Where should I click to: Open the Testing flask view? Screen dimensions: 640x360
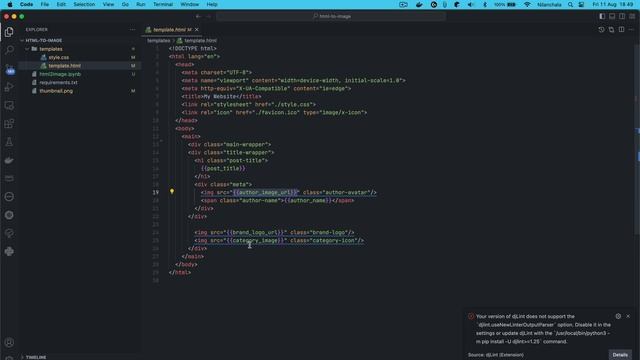click(9, 142)
